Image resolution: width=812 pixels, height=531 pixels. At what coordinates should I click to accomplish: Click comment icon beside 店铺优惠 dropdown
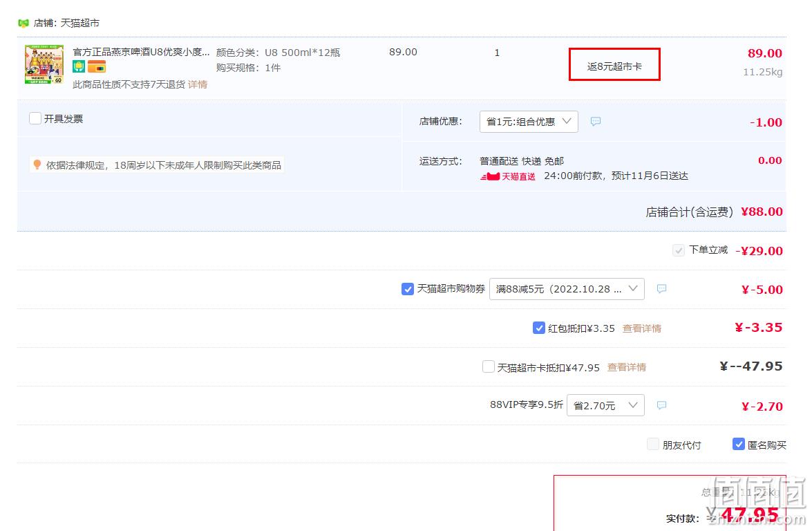pos(596,121)
